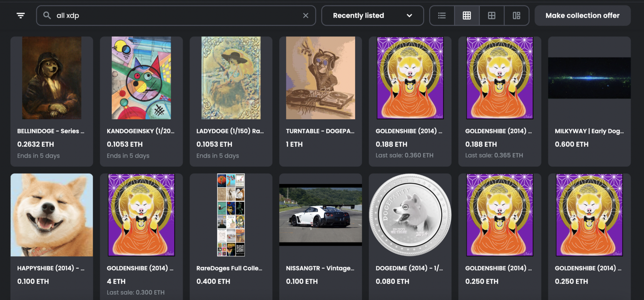The image size is (644, 300).
Task: Click "Last sale: 0.300 ETH" text
Action: [x=136, y=293]
